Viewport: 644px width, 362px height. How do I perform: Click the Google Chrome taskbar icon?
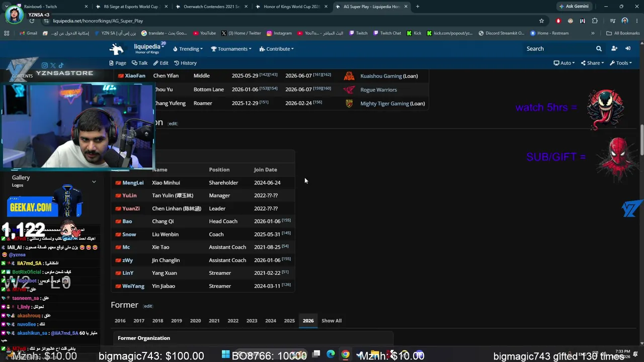pos(345,354)
